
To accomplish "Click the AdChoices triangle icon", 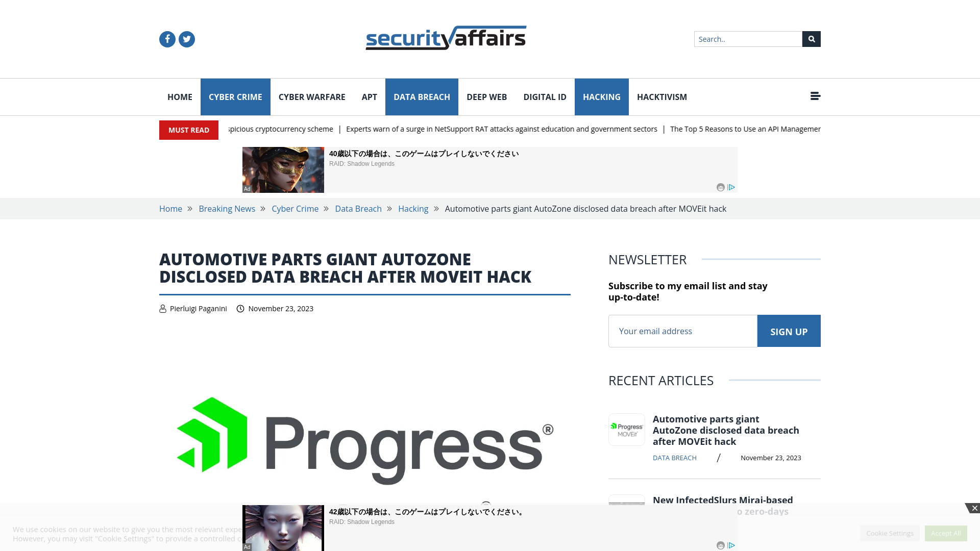I will pos(731,187).
